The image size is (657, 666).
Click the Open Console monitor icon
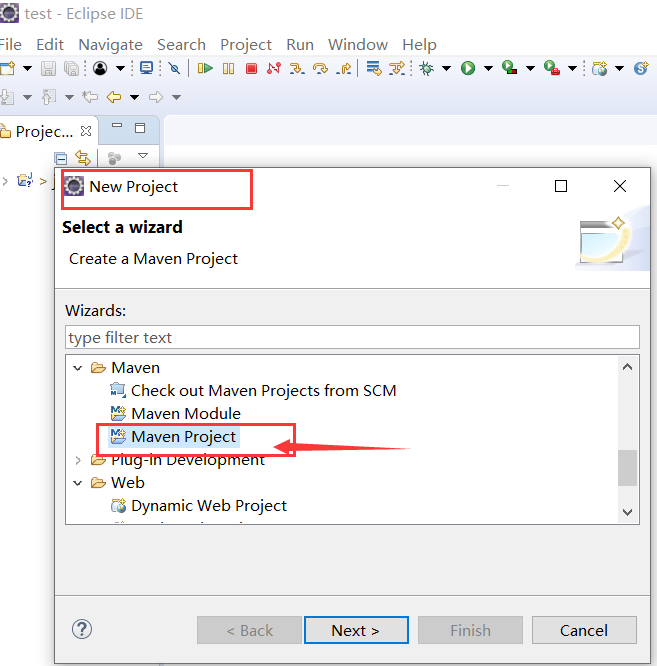pyautogui.click(x=147, y=68)
